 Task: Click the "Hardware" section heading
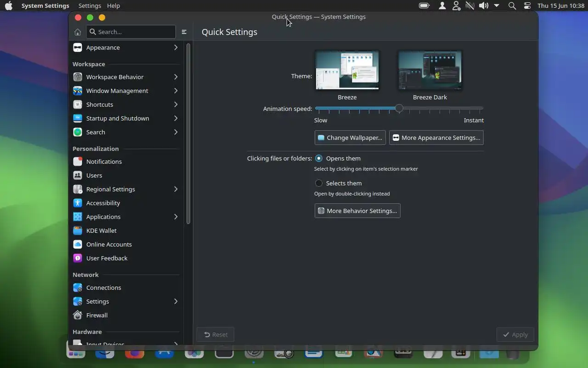(x=87, y=332)
